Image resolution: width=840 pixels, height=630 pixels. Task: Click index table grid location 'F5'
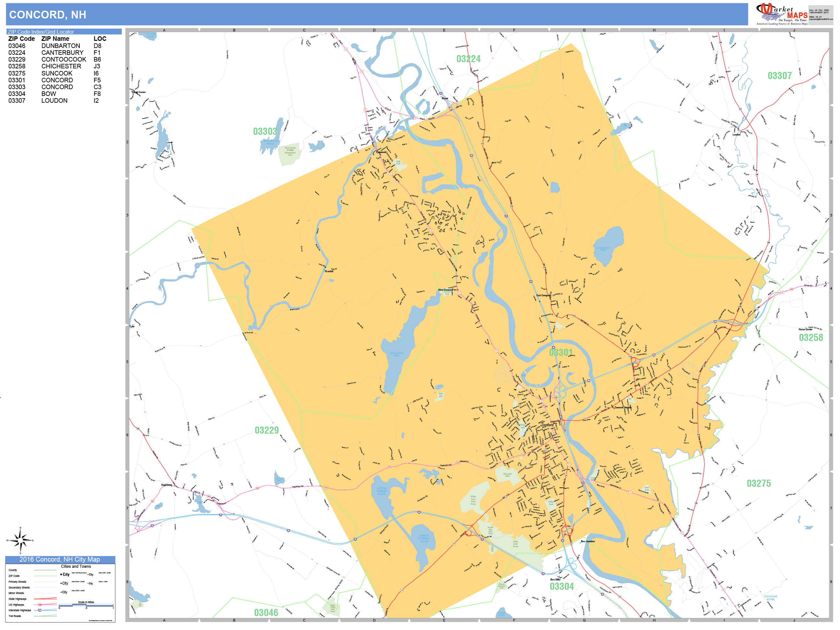(x=97, y=80)
